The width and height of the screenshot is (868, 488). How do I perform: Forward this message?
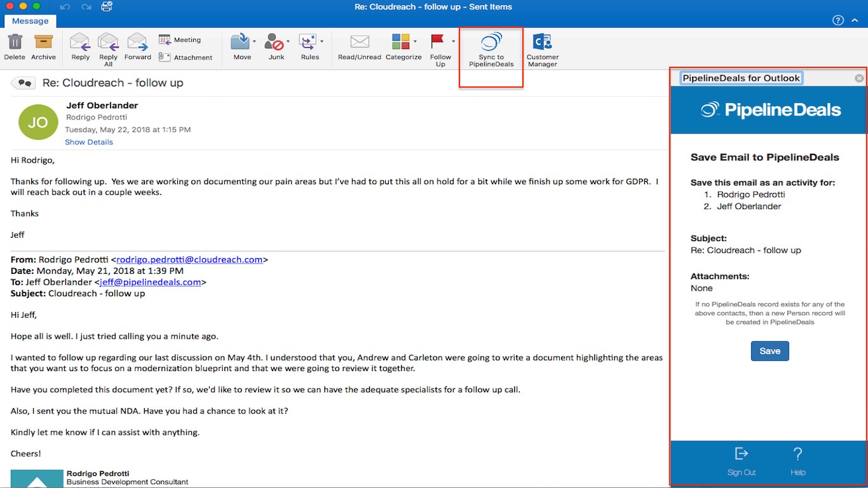click(137, 47)
